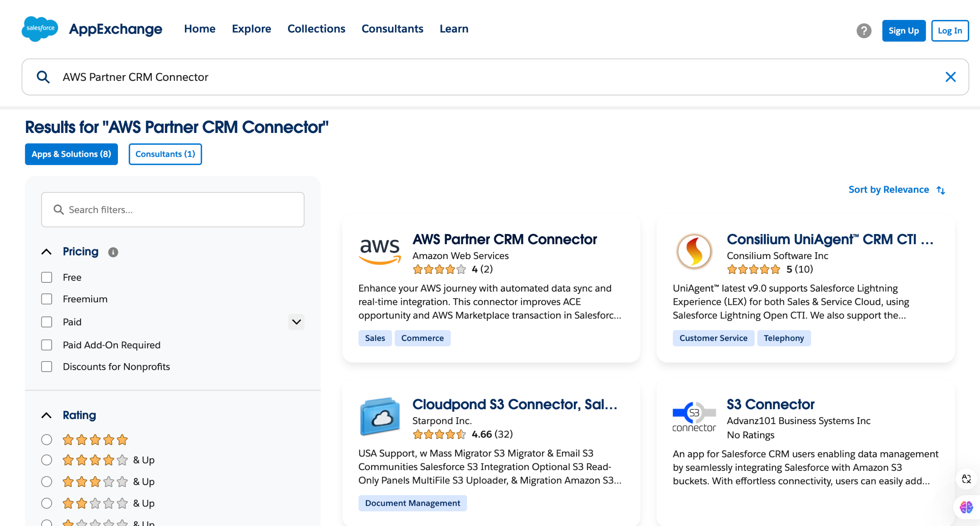Collapse the Pricing filter section
The image size is (980, 526).
coord(46,252)
